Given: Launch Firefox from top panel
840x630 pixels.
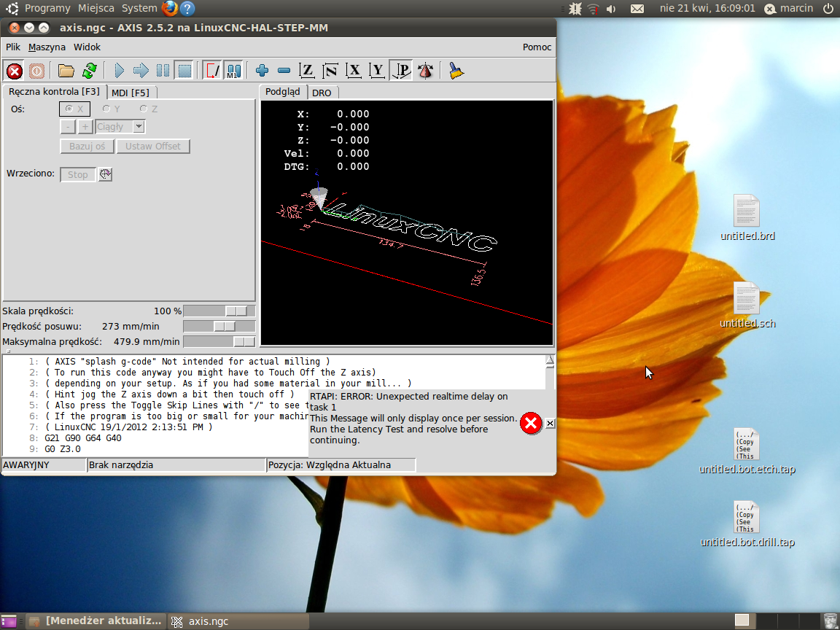Looking at the screenshot, I should point(170,8).
